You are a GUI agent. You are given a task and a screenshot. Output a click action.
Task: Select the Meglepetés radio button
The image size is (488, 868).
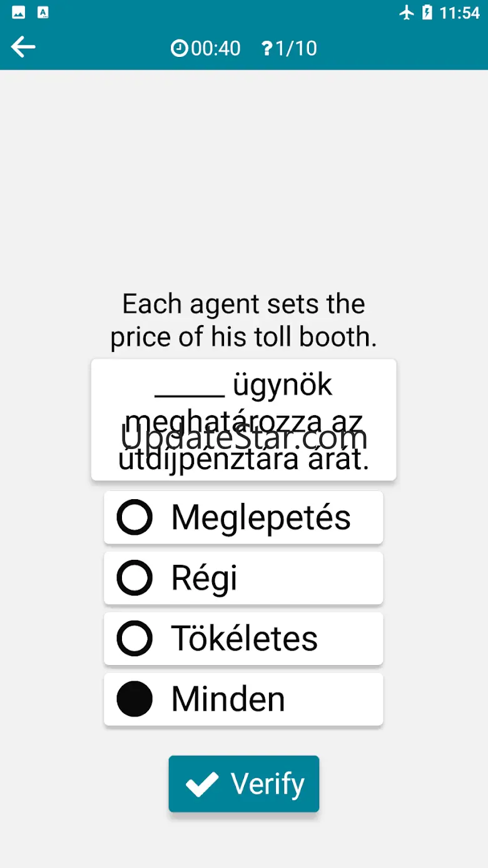[x=135, y=517]
